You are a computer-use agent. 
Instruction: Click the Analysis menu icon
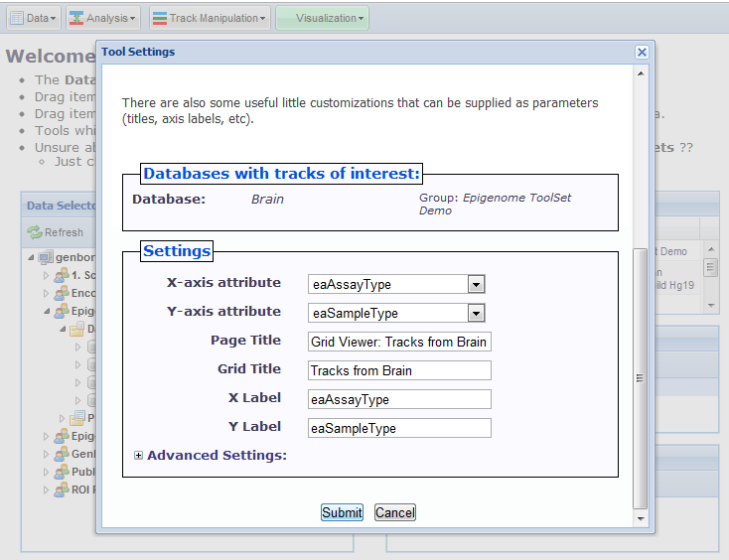point(74,18)
